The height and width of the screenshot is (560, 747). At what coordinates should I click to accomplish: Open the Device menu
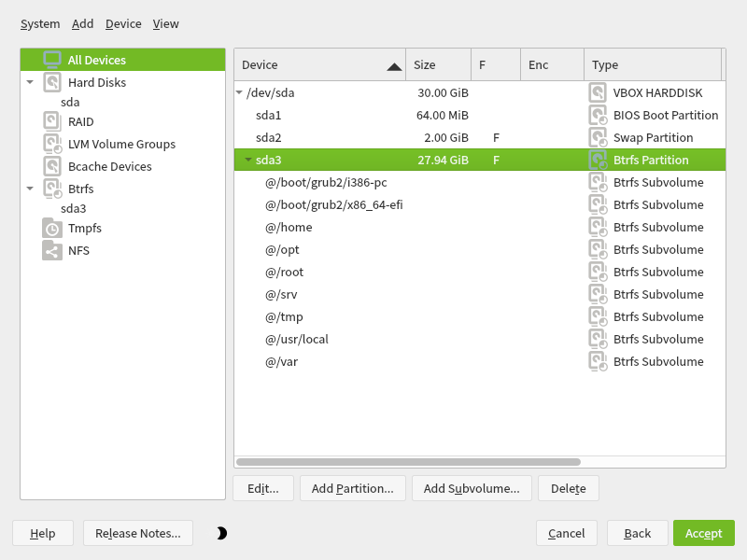(123, 24)
